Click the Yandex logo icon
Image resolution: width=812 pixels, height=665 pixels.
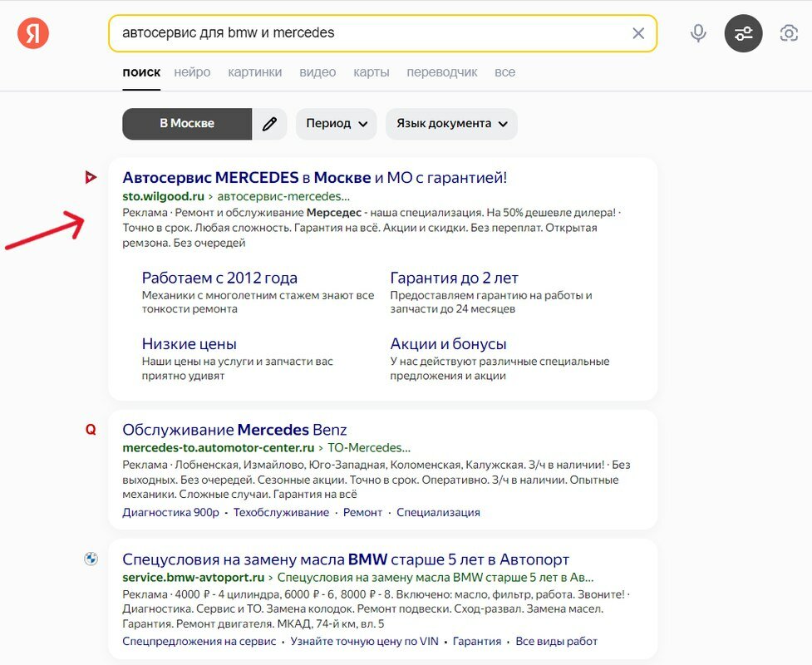(33, 33)
